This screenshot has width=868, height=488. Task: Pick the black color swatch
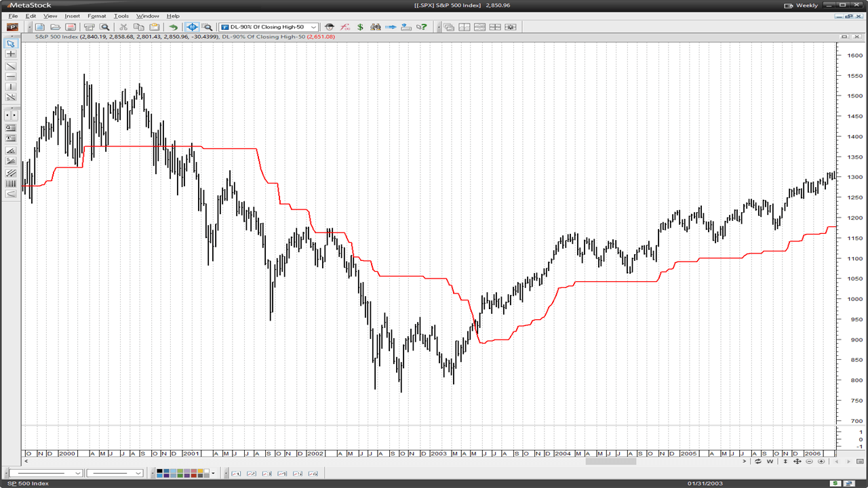(160, 471)
